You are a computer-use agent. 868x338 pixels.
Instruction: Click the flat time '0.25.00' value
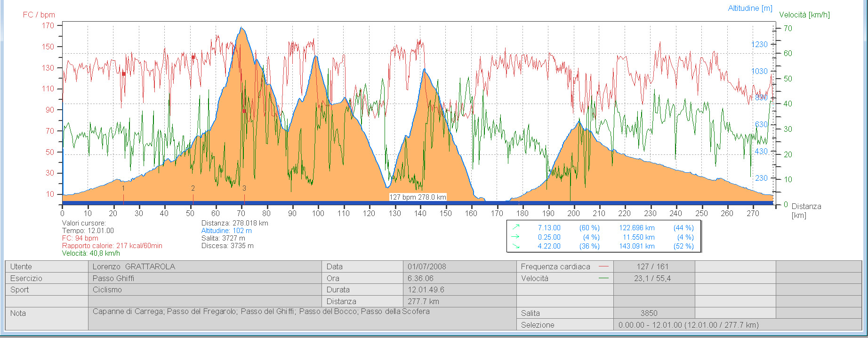click(x=549, y=237)
